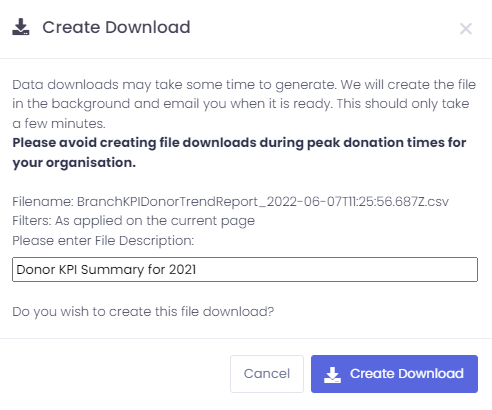The image size is (492, 410).
Task: Cancel the file download creation
Action: click(267, 374)
